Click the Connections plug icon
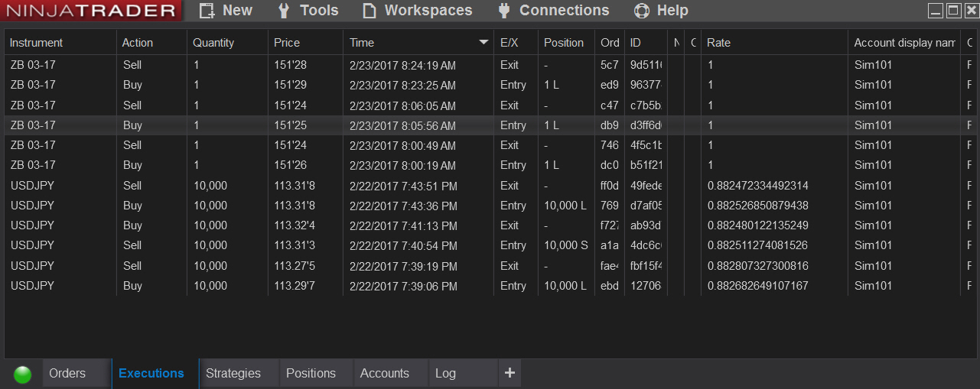The height and width of the screenshot is (389, 980). pyautogui.click(x=503, y=11)
